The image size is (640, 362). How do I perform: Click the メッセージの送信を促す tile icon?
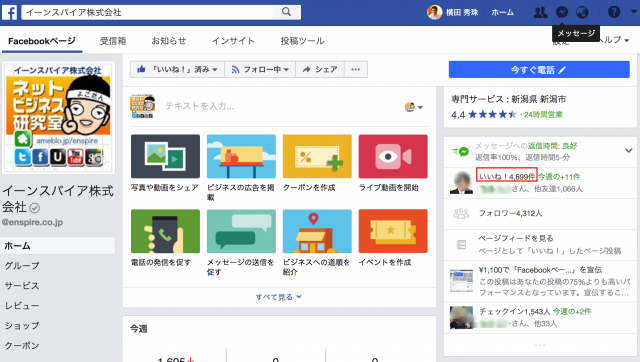(x=241, y=231)
